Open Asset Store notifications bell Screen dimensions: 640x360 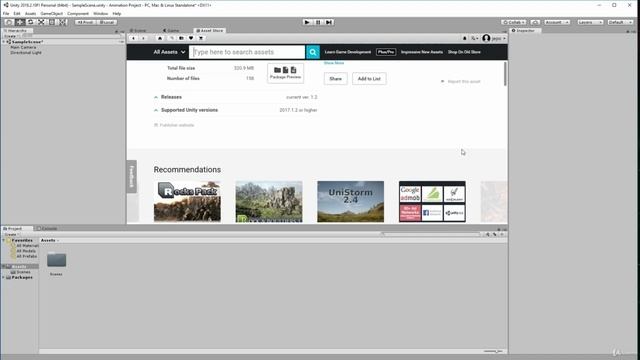tap(464, 38)
